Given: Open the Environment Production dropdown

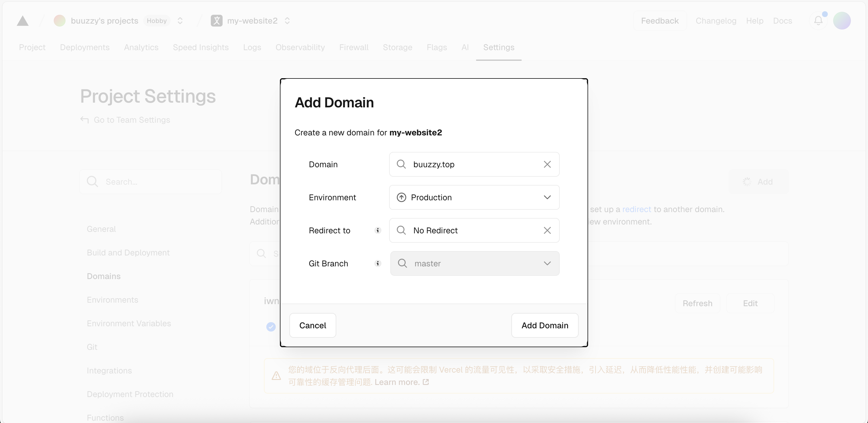Looking at the screenshot, I should coord(474,197).
